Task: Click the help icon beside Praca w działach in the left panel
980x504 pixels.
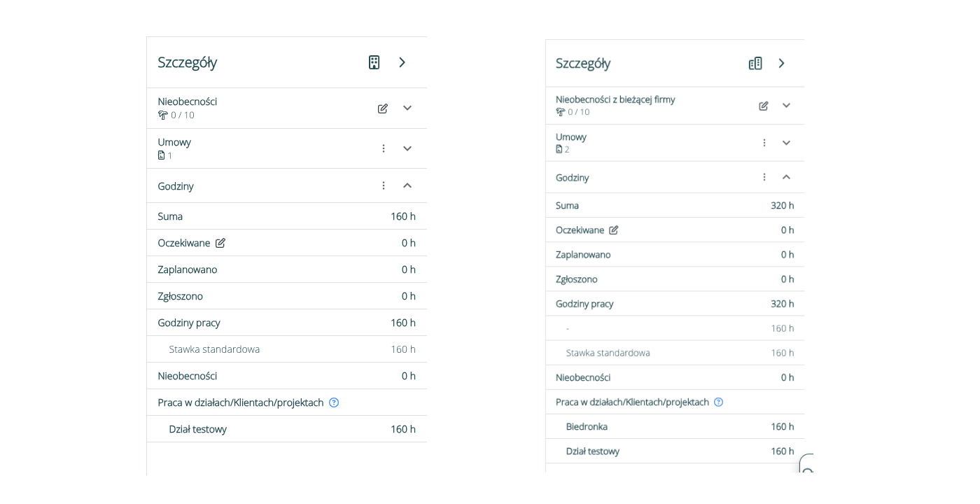Action: point(334,402)
